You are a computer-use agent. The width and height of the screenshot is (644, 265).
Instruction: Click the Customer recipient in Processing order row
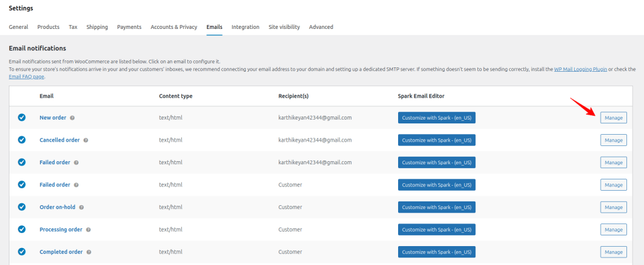pos(290,229)
